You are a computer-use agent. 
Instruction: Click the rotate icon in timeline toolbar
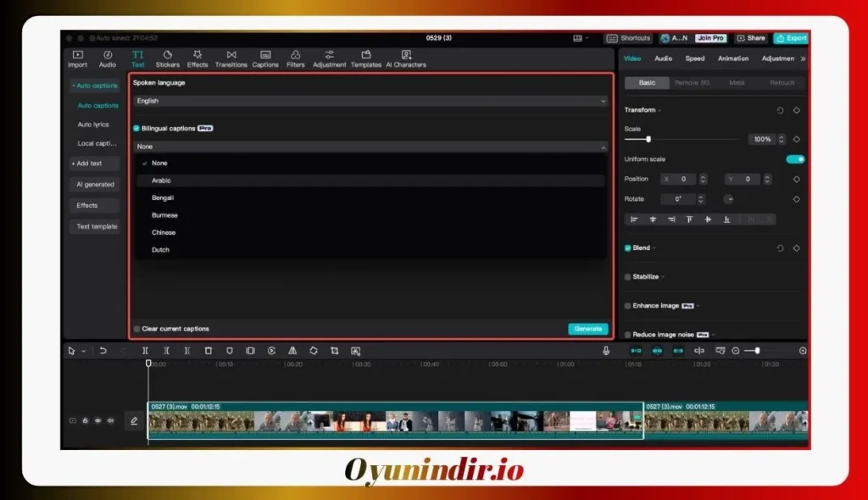coord(314,351)
